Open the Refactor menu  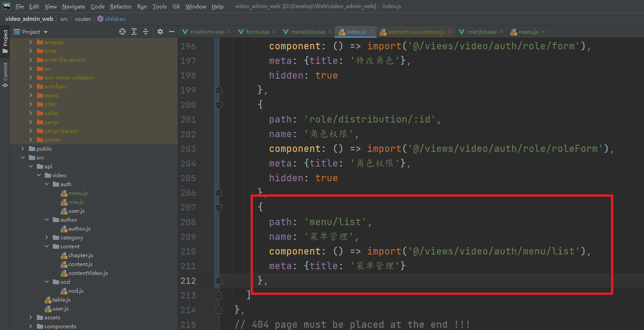point(121,7)
